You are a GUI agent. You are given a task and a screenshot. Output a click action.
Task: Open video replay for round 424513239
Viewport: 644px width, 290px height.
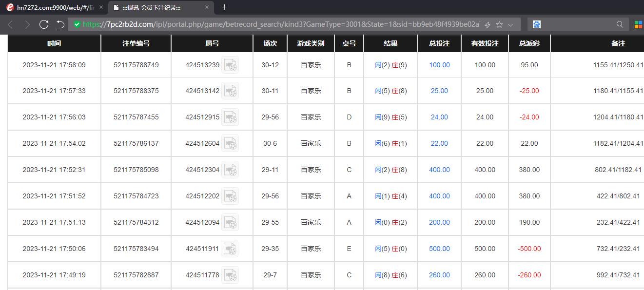230,65
